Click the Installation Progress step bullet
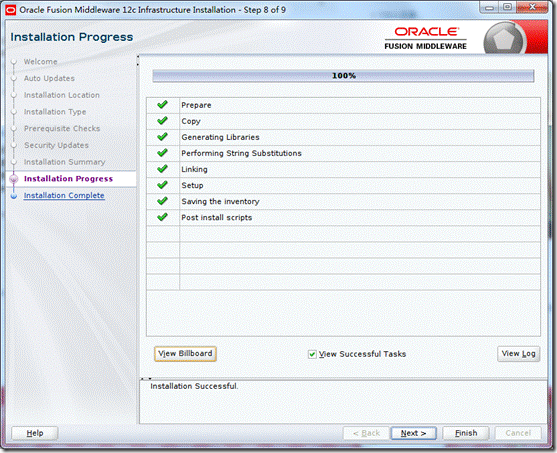557x453 pixels. pos(14,179)
